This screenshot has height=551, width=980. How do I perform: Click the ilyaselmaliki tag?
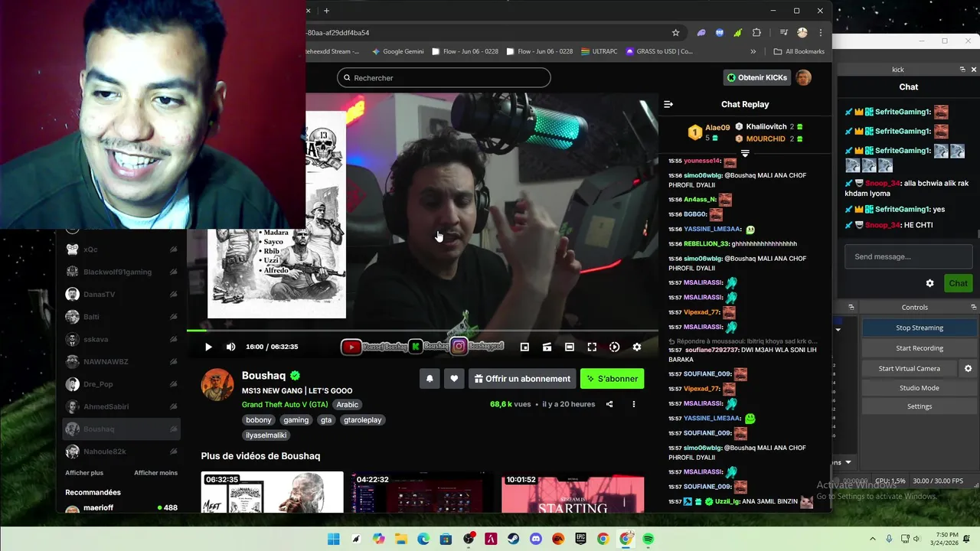266,435
